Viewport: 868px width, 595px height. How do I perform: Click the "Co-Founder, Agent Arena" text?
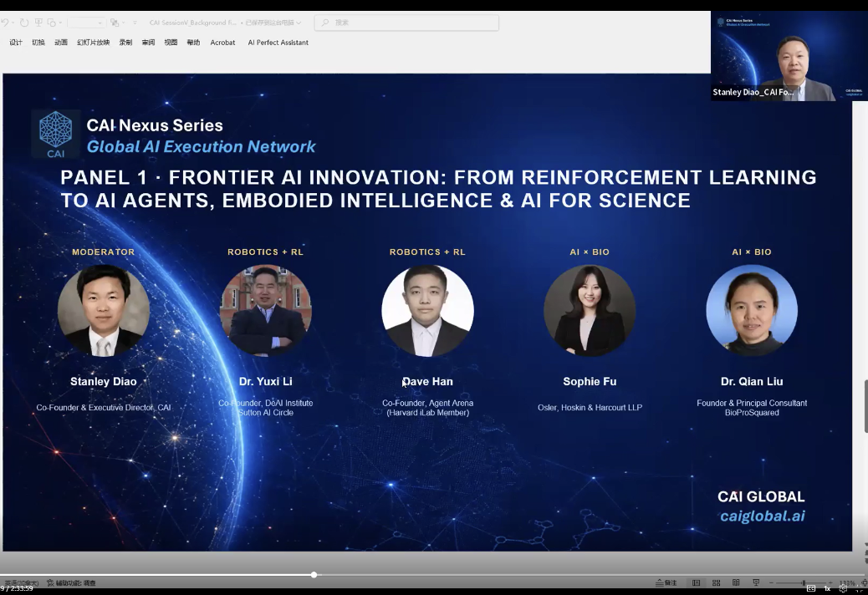tap(427, 403)
